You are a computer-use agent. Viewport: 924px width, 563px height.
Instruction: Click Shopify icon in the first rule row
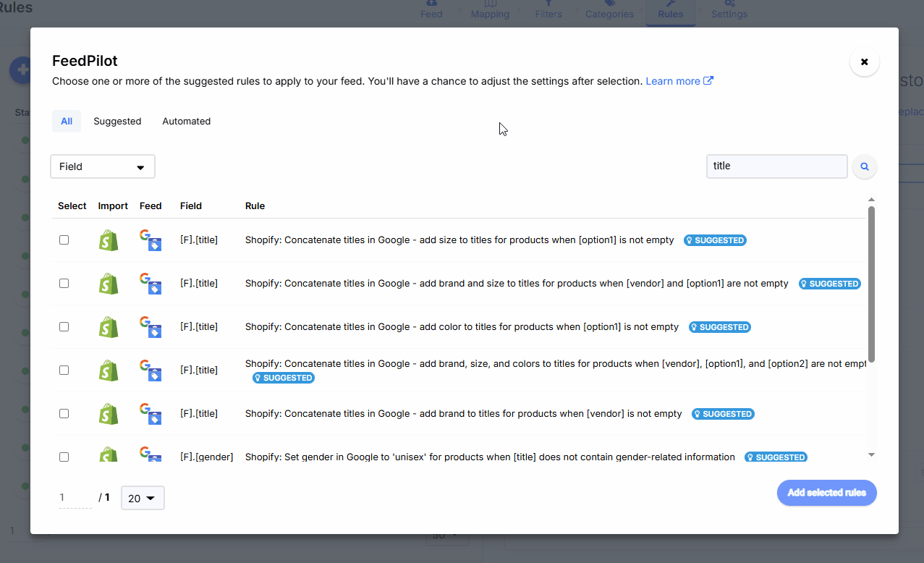pos(109,240)
